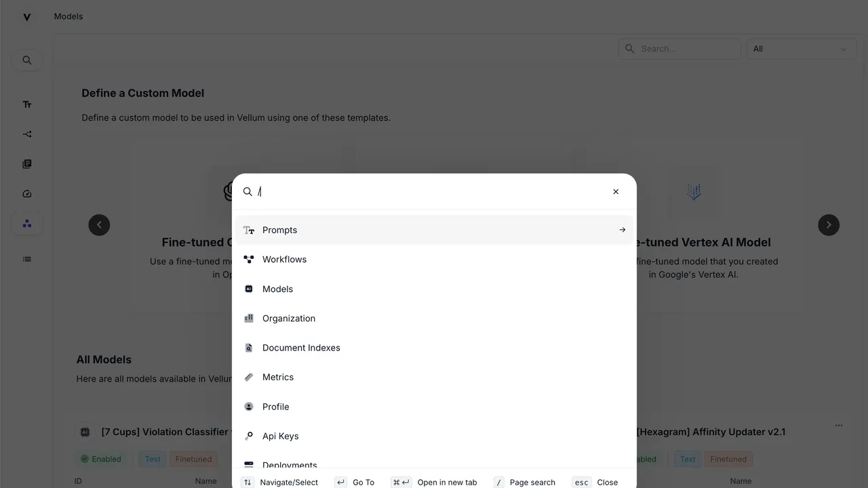
Task: Click the Document Indexes row icon
Action: click(249, 348)
